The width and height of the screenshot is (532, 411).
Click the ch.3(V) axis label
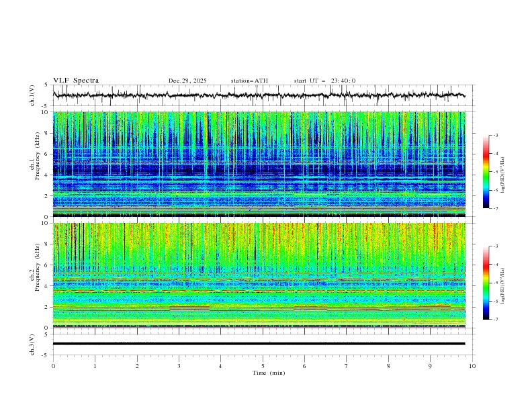click(32, 344)
